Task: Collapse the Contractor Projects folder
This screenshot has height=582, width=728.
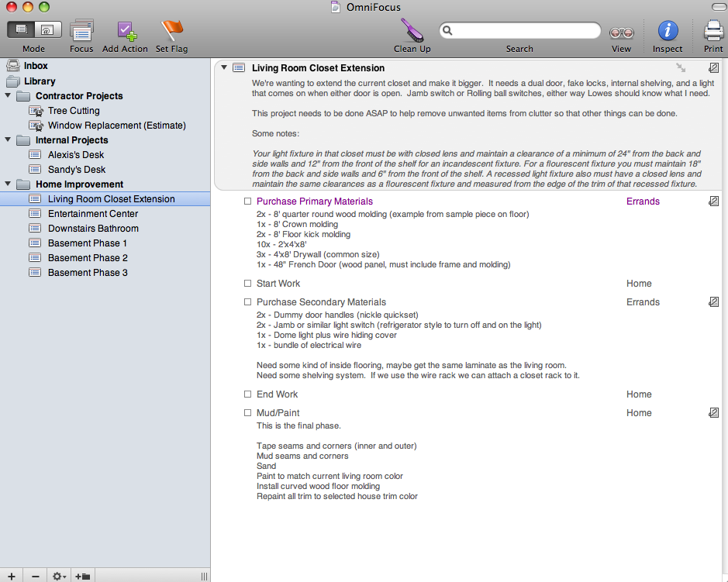Action: click(8, 95)
